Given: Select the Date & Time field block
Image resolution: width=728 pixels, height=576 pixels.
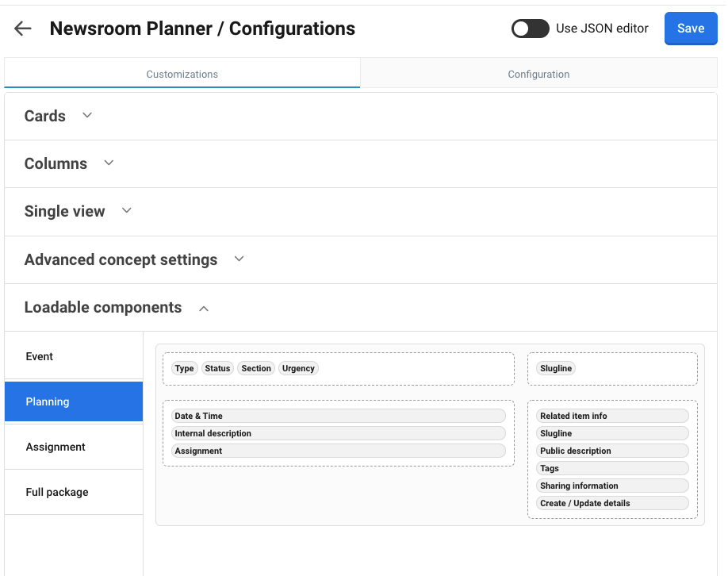Looking at the screenshot, I should 339,416.
